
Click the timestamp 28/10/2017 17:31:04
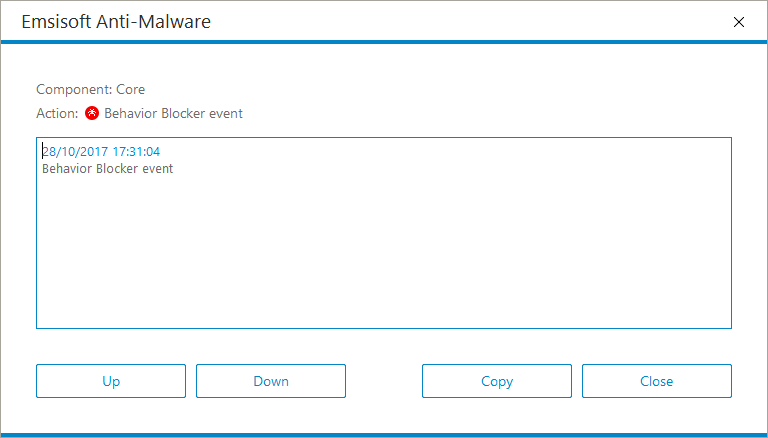point(101,151)
